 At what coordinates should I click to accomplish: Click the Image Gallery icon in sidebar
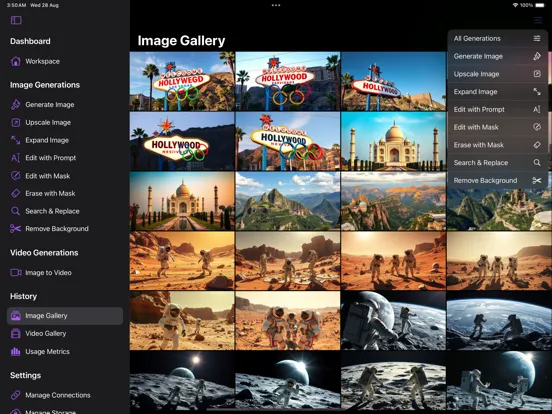pyautogui.click(x=15, y=316)
